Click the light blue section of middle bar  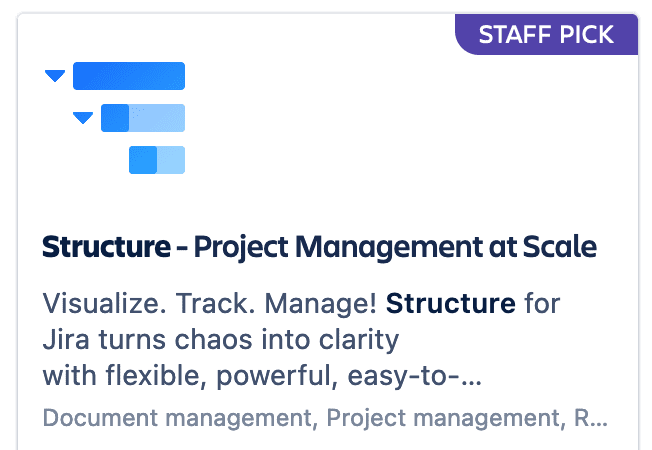click(157, 118)
